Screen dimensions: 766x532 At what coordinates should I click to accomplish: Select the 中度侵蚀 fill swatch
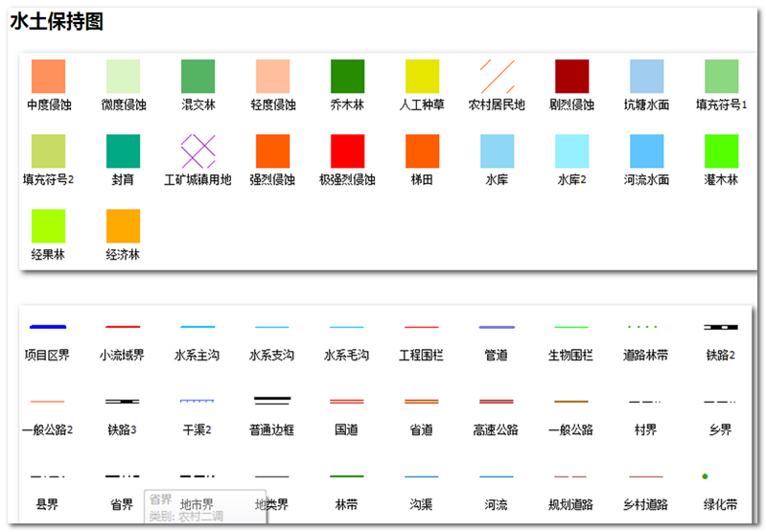point(48,77)
